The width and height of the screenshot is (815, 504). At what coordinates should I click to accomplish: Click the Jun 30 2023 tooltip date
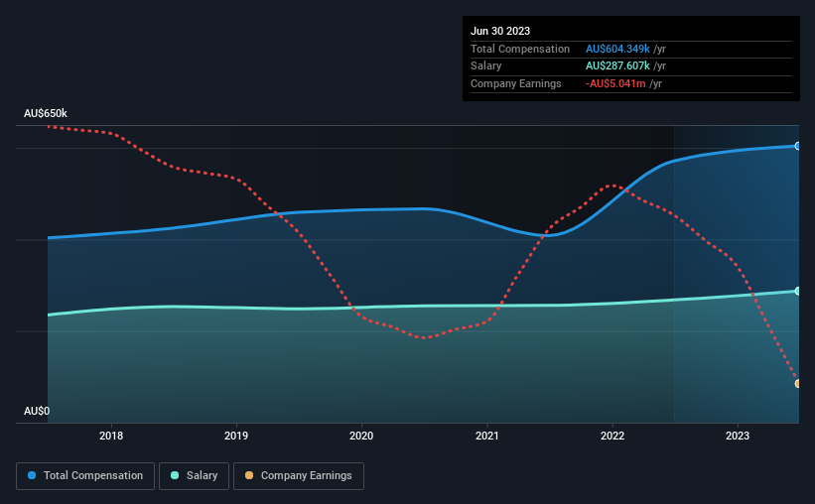pos(500,31)
